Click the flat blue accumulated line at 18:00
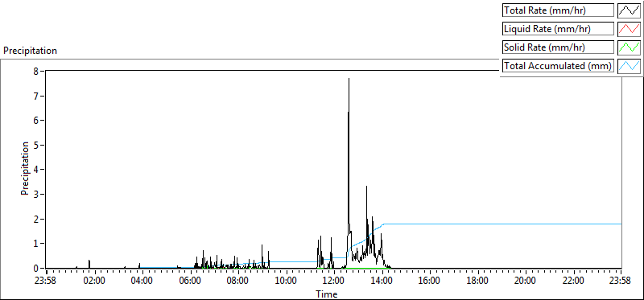 click(477, 224)
